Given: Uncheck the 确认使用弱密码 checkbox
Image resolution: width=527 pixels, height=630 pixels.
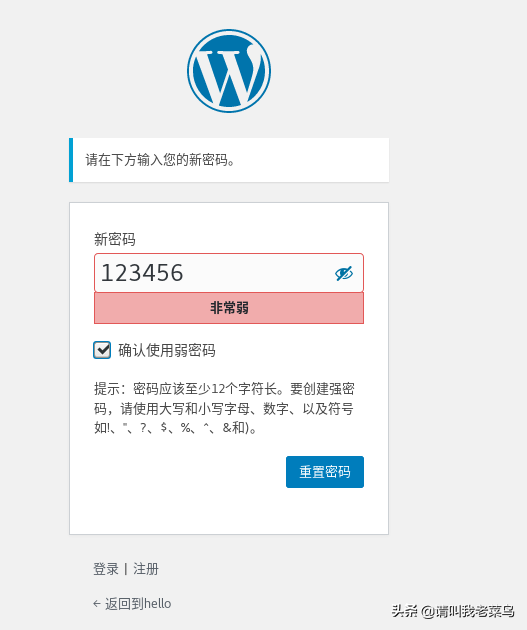Looking at the screenshot, I should click(x=102, y=350).
